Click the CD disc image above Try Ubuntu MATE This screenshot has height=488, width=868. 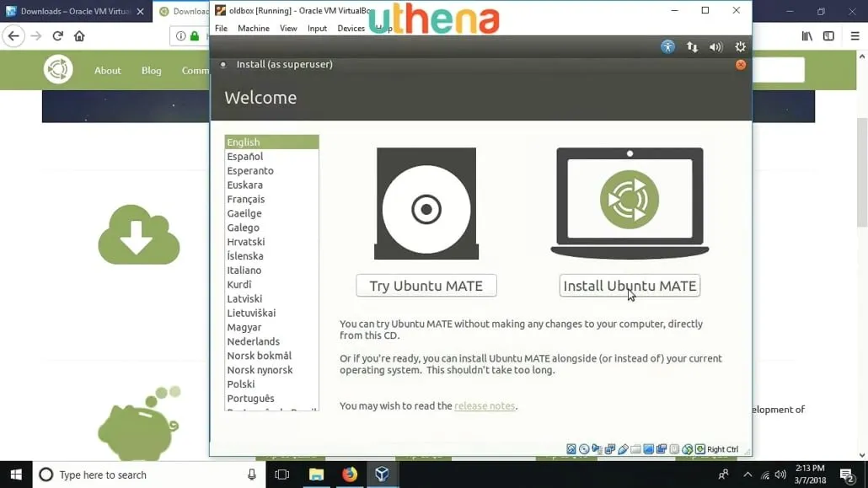(426, 203)
